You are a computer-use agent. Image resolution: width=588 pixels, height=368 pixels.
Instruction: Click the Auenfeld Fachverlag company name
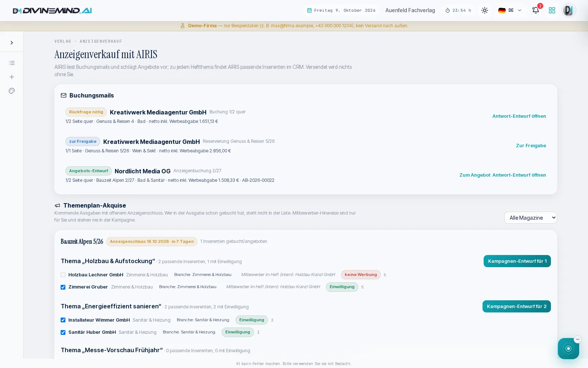410,10
